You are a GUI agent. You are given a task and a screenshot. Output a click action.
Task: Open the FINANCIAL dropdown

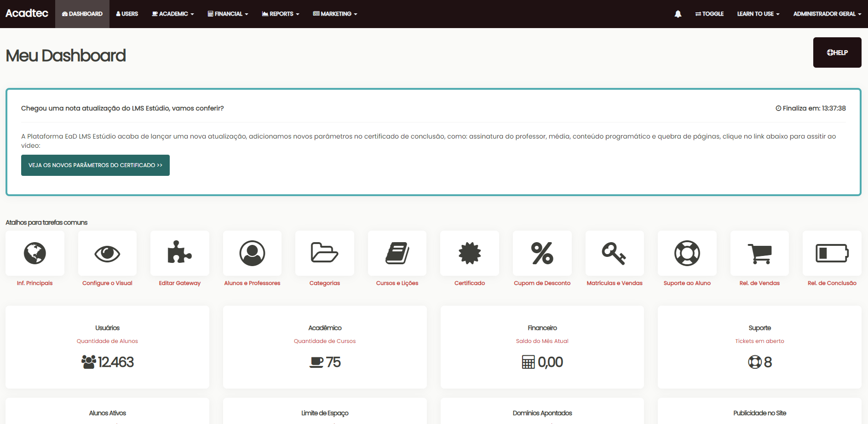tap(228, 14)
